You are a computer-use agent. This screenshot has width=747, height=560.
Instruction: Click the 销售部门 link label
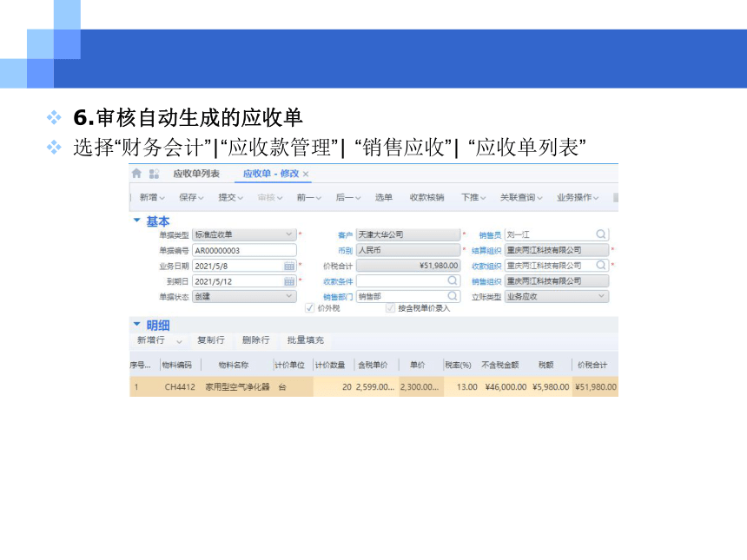338,297
